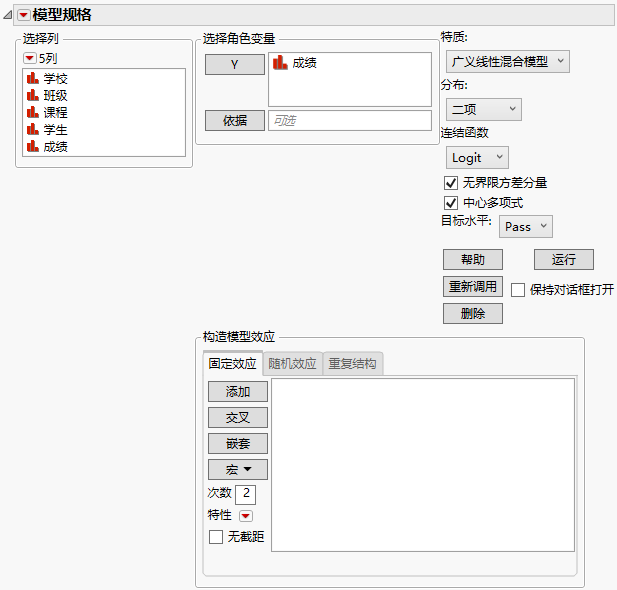Click the optional 依据 field labeled 可选

coord(350,120)
